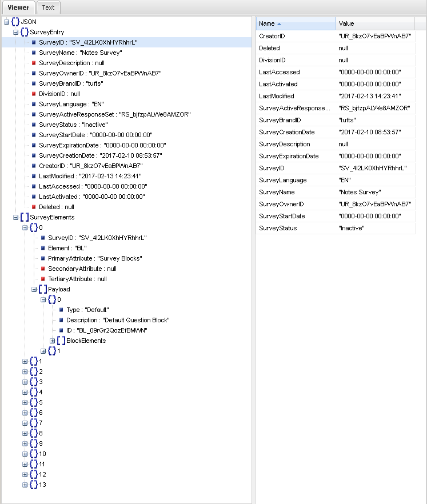Click the SurveyEntry object braces icon
This screenshot has height=504, width=427.
pyautogui.click(x=25, y=32)
